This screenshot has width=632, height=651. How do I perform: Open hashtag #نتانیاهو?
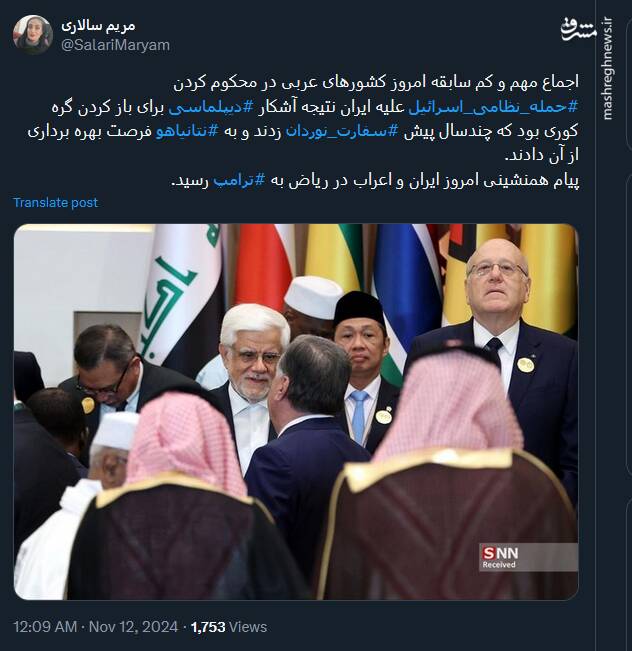click(x=187, y=131)
